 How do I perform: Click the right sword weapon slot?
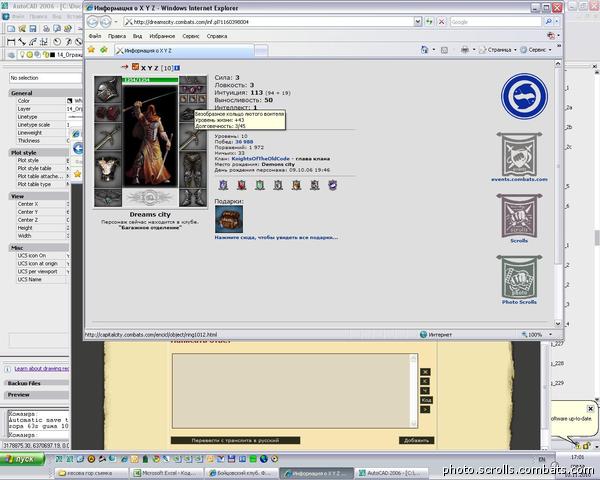[193, 138]
